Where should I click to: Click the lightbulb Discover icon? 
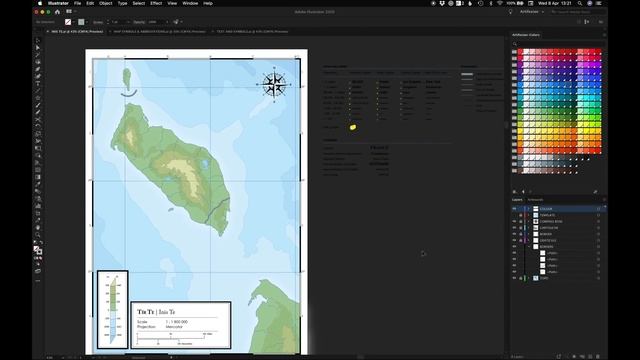click(510, 12)
